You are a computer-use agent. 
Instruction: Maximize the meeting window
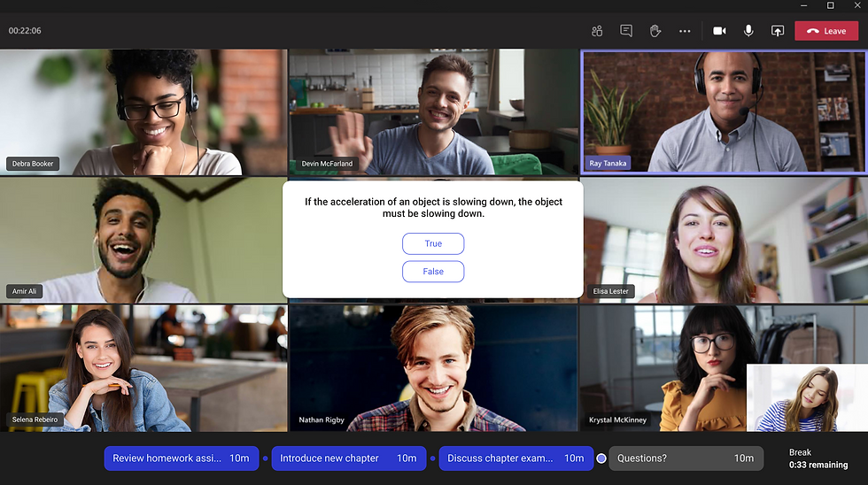pyautogui.click(x=831, y=5)
